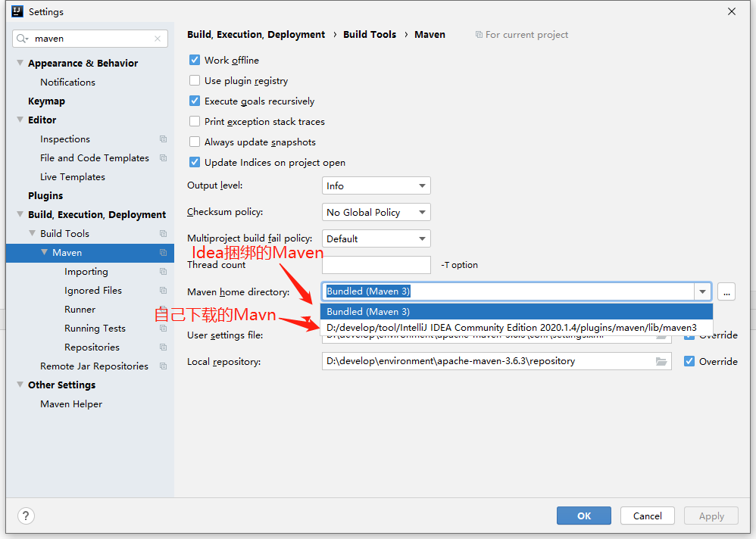Collapse Build, Execution, Deployment node
Viewport: 756px width, 539px height.
point(20,214)
